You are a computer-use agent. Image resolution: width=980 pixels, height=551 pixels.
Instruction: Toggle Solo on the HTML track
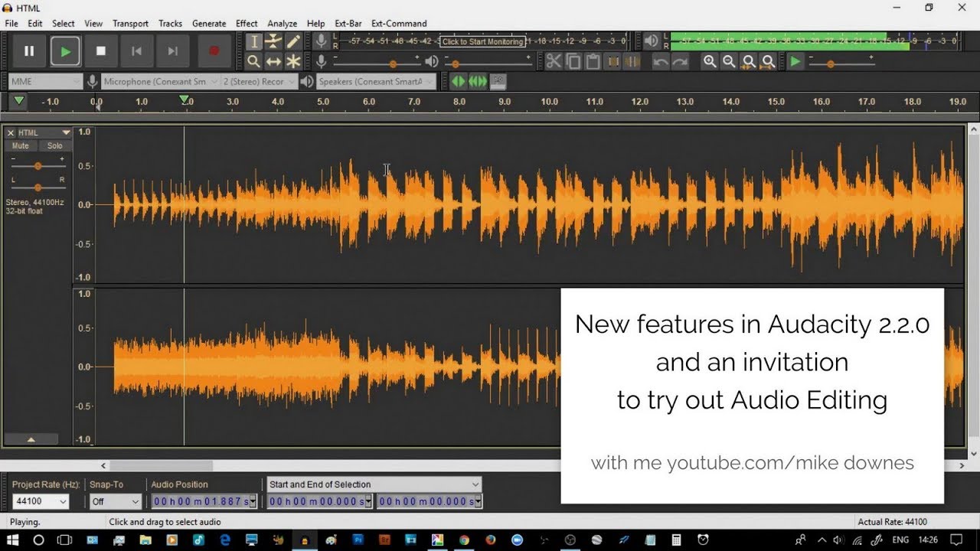54,145
